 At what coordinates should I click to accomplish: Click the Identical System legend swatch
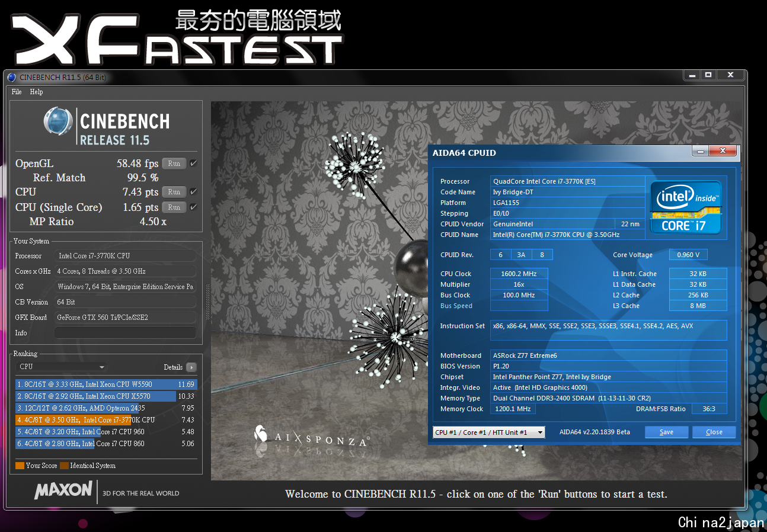pos(64,466)
